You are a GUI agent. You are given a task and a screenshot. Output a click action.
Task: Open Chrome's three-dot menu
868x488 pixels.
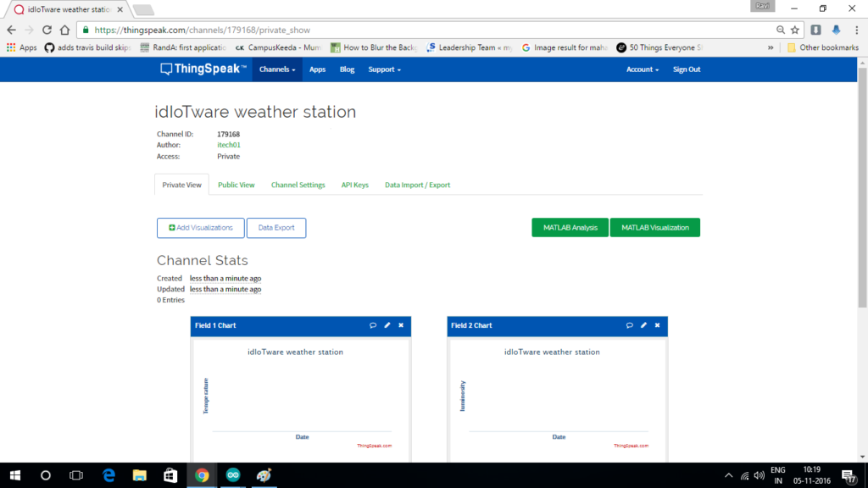pyautogui.click(x=856, y=30)
